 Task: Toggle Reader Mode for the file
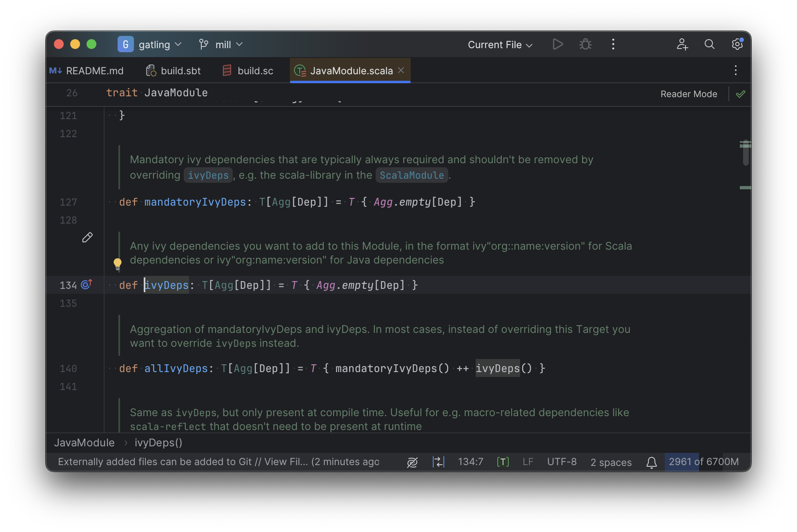tap(688, 94)
